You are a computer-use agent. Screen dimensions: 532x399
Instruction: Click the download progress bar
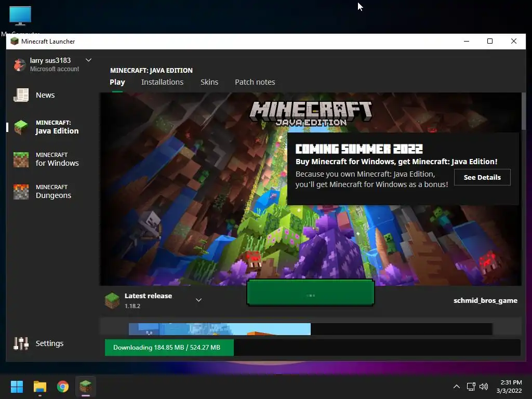pos(312,348)
